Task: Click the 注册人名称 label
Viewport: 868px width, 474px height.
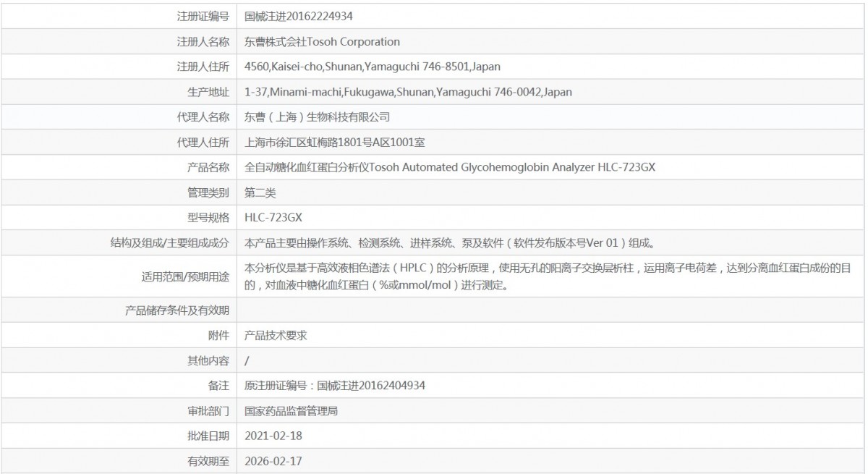Action: coord(203,41)
